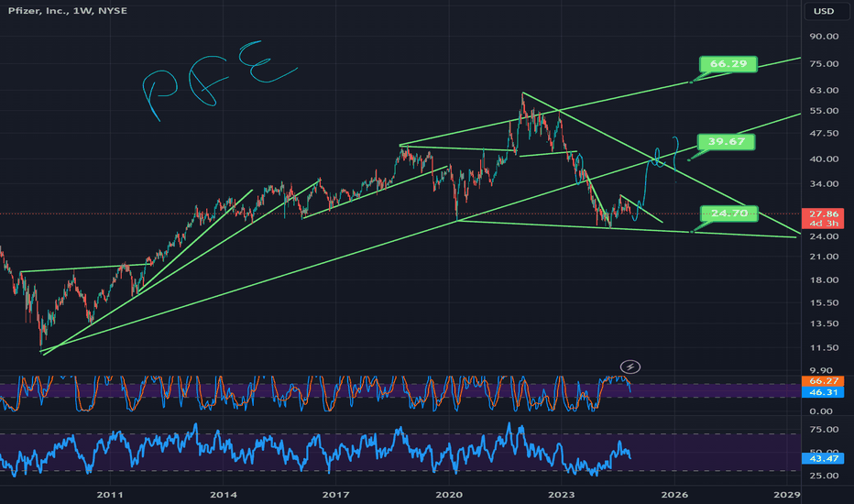The image size is (854, 504).
Task: Click the 2017 date label on time axis
Action: tap(335, 495)
